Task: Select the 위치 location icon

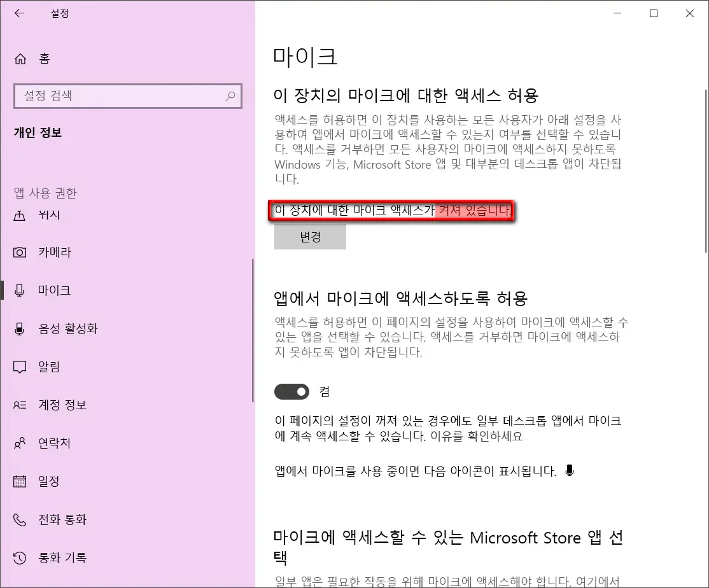Action: tap(21, 214)
